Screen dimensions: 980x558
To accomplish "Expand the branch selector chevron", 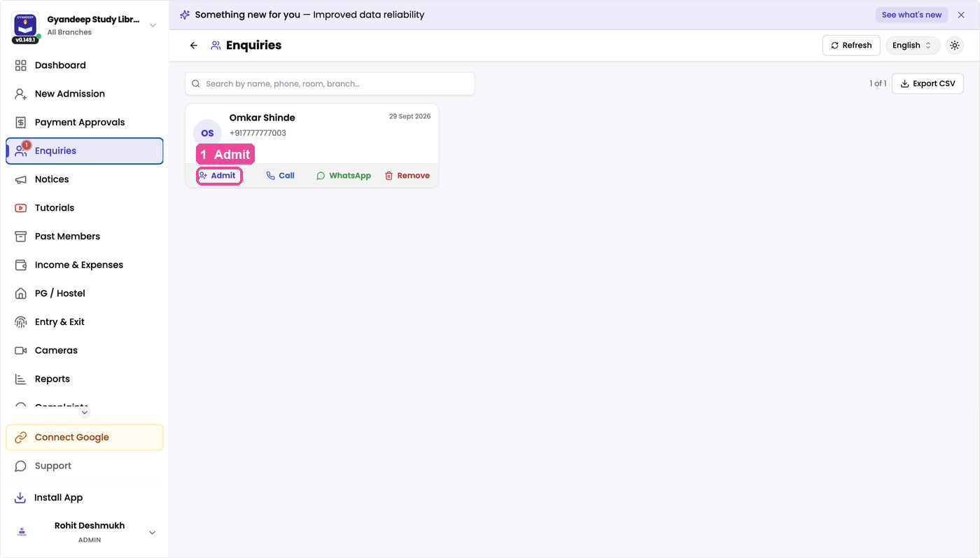I will [153, 25].
